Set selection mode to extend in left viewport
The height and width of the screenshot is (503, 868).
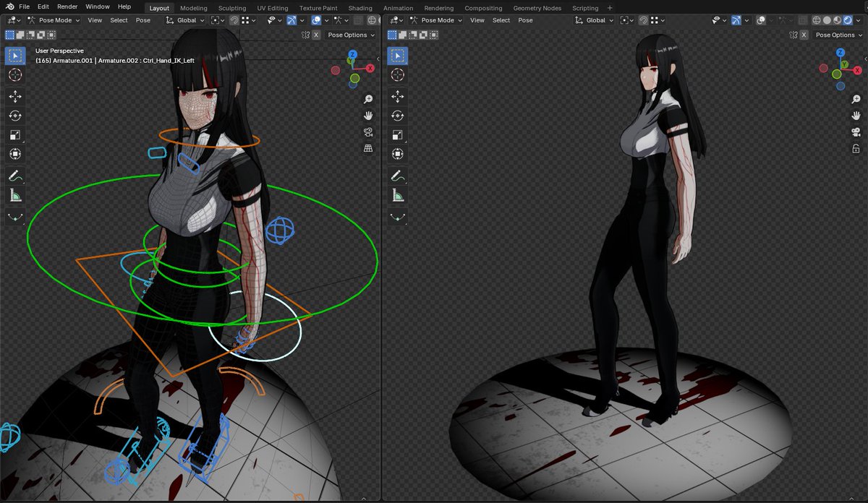pyautogui.click(x=20, y=35)
